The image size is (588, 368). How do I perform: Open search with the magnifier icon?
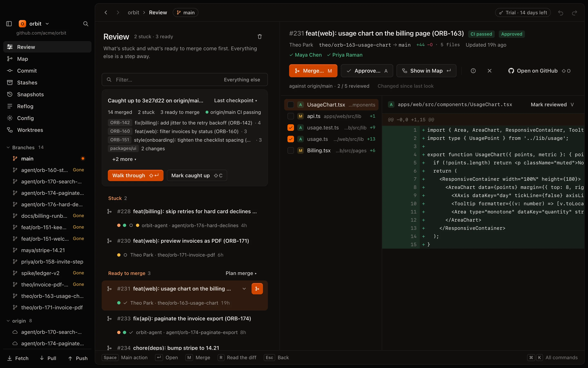click(x=86, y=24)
